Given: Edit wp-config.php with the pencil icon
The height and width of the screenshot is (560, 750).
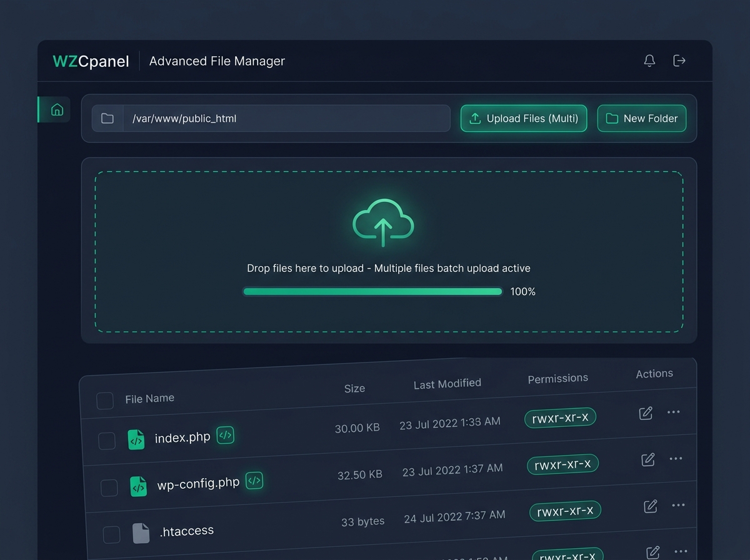Looking at the screenshot, I should (x=648, y=459).
